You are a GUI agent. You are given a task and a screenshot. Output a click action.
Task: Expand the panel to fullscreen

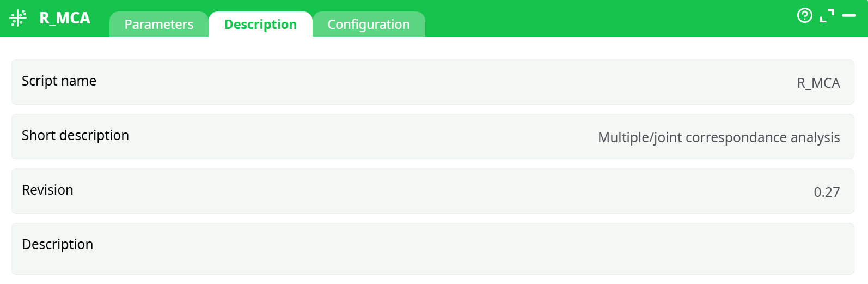pyautogui.click(x=827, y=16)
